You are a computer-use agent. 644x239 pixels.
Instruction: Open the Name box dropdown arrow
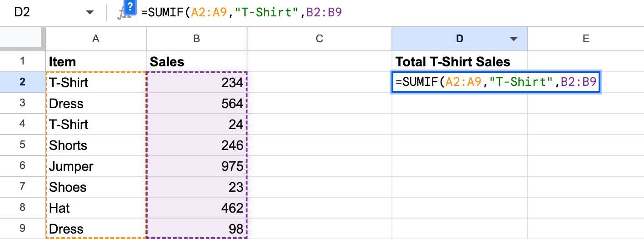(90, 13)
